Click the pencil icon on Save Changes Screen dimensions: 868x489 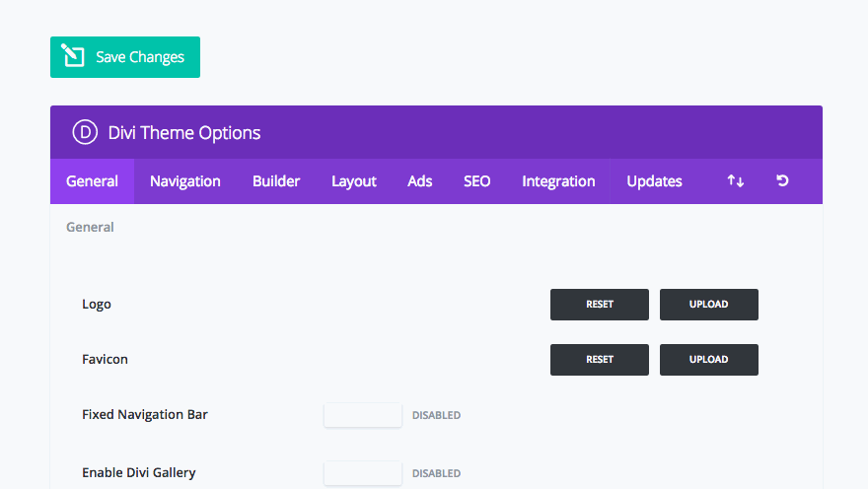click(73, 56)
